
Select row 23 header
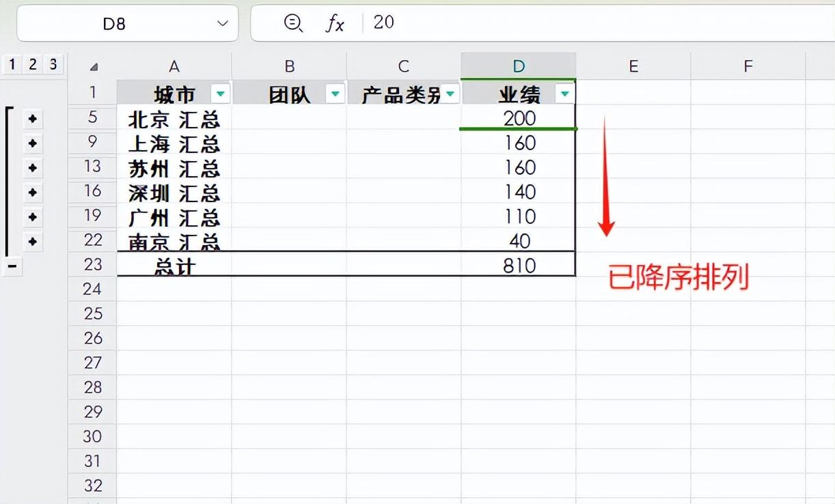[93, 264]
